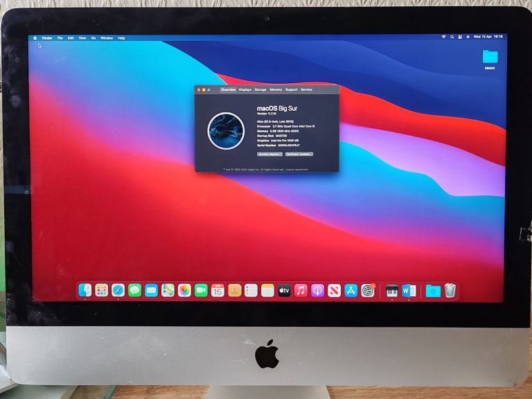Click the System Report button
Image resolution: width=532 pixels, height=399 pixels.
point(269,154)
